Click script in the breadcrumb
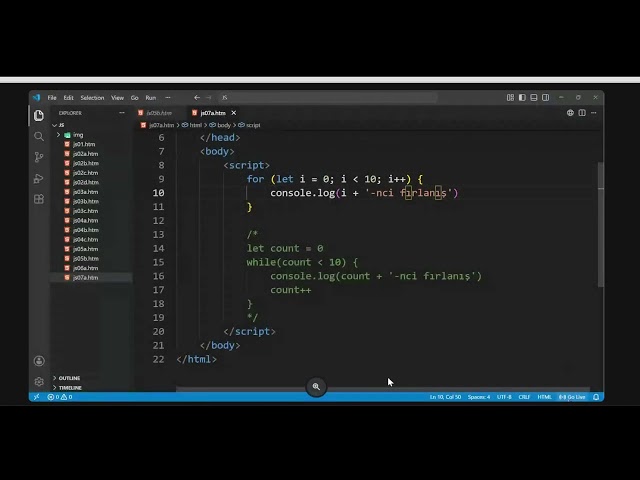 (x=253, y=125)
